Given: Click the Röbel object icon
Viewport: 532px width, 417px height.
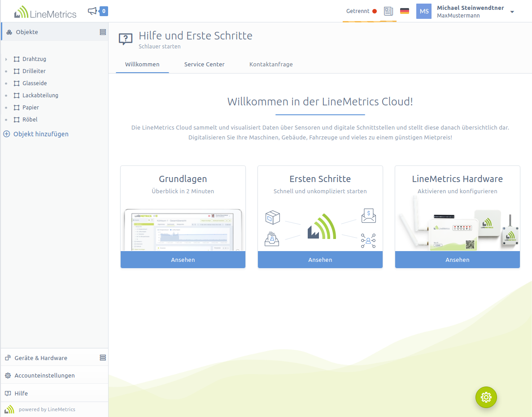Looking at the screenshot, I should 17,120.
